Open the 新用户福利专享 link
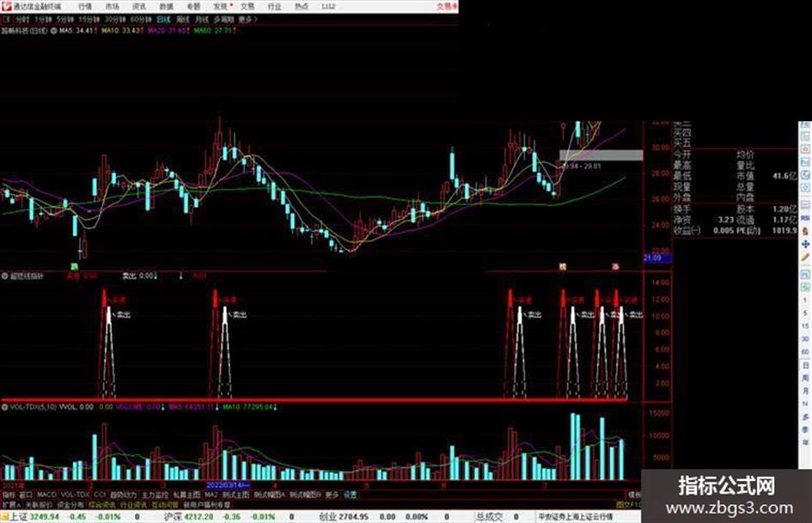 click(206, 504)
